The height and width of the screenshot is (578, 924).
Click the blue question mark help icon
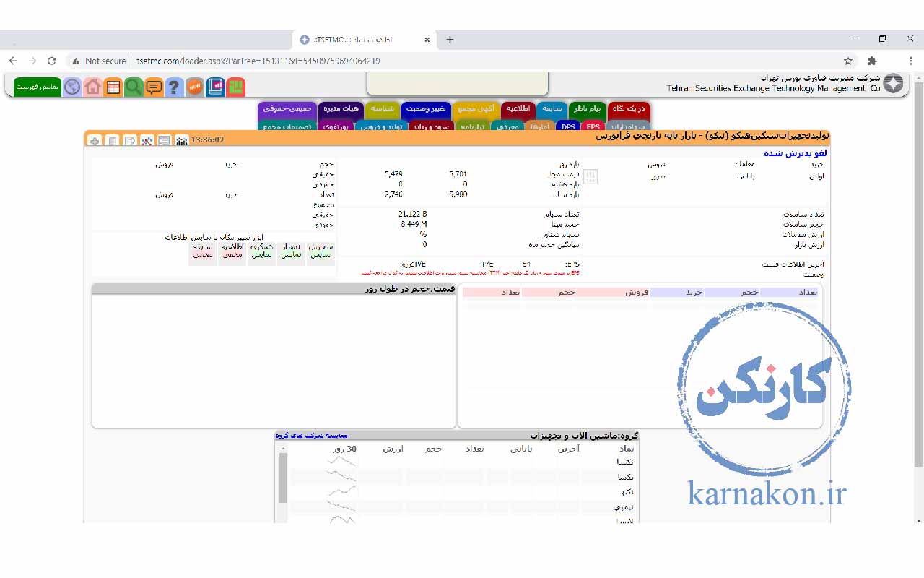pyautogui.click(x=174, y=87)
